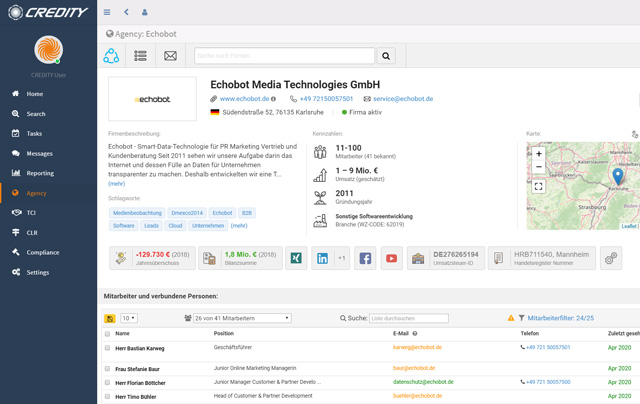The width and height of the screenshot is (640, 404).
Task: Toggle the hamburger menu icon
Action: pos(107,13)
